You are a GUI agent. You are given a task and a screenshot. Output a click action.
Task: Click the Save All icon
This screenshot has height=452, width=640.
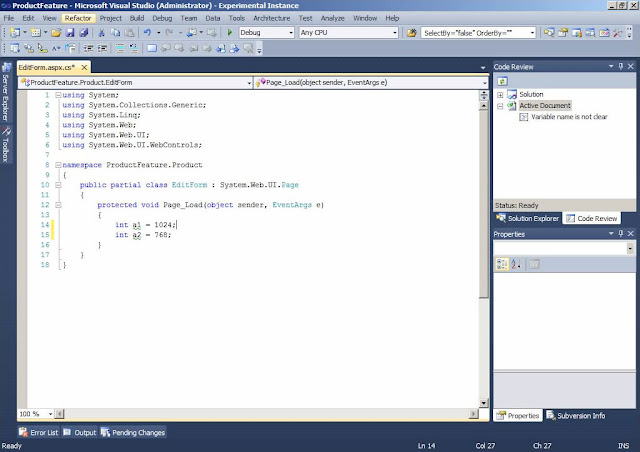[84, 33]
